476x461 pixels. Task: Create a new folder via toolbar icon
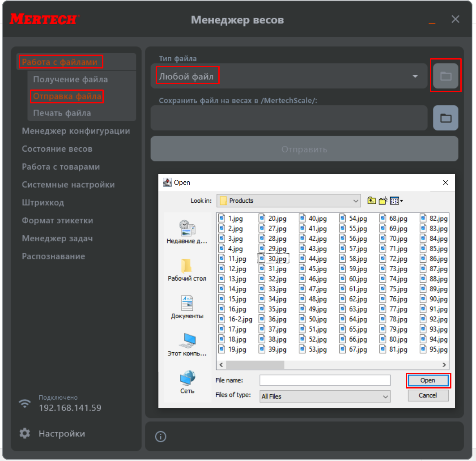(x=383, y=201)
